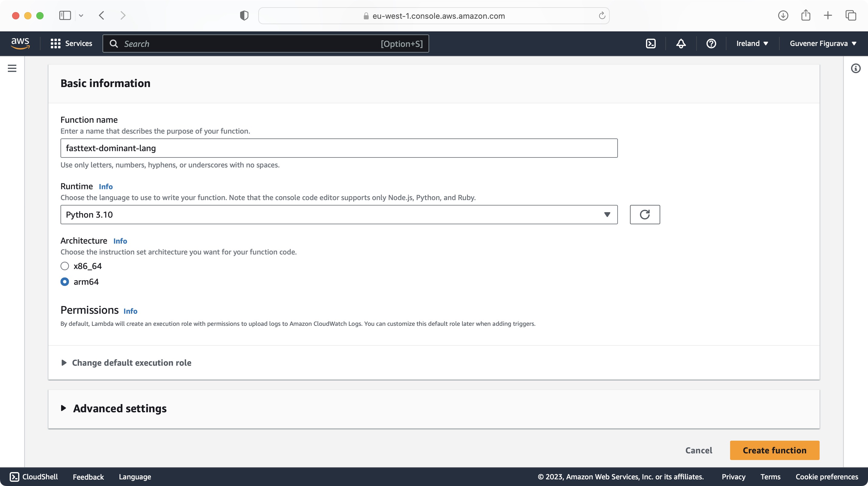
Task: Click the AWS logo home icon
Action: tap(20, 44)
